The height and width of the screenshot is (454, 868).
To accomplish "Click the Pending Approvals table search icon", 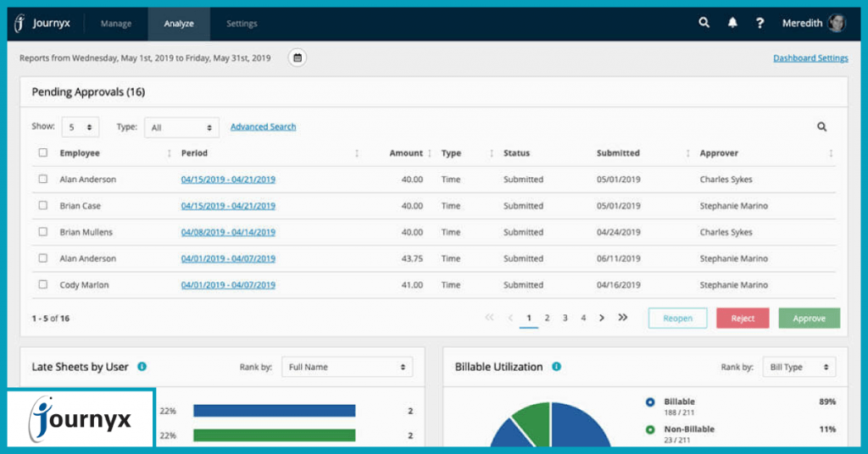I will [822, 127].
